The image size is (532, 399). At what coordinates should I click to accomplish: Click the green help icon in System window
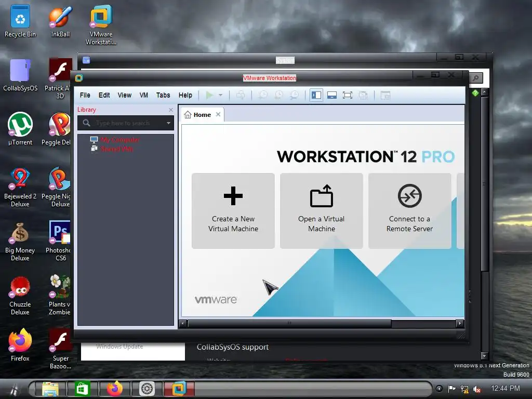click(475, 92)
